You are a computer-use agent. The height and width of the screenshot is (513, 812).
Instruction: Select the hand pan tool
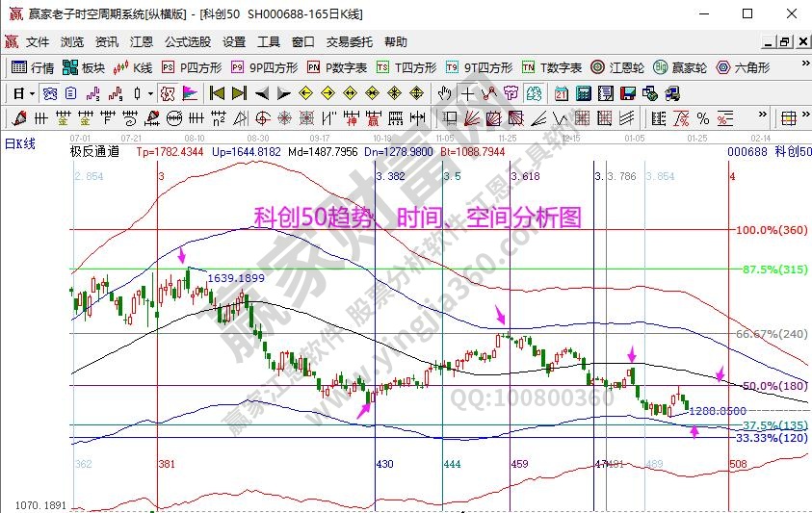tap(444, 93)
